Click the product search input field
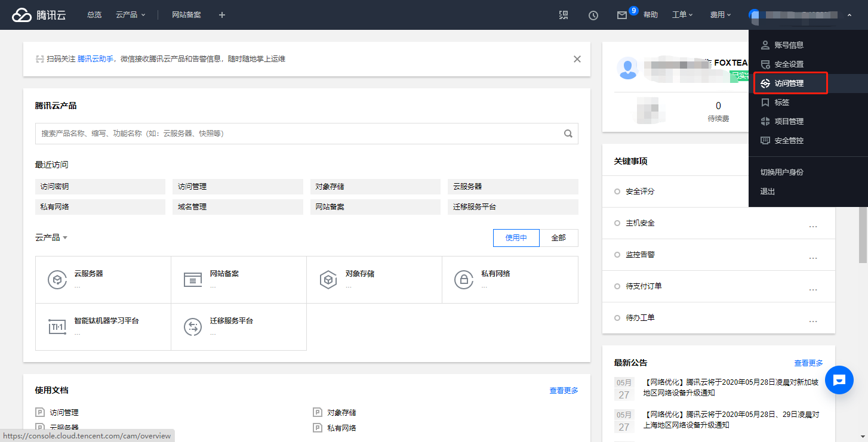 [298, 134]
